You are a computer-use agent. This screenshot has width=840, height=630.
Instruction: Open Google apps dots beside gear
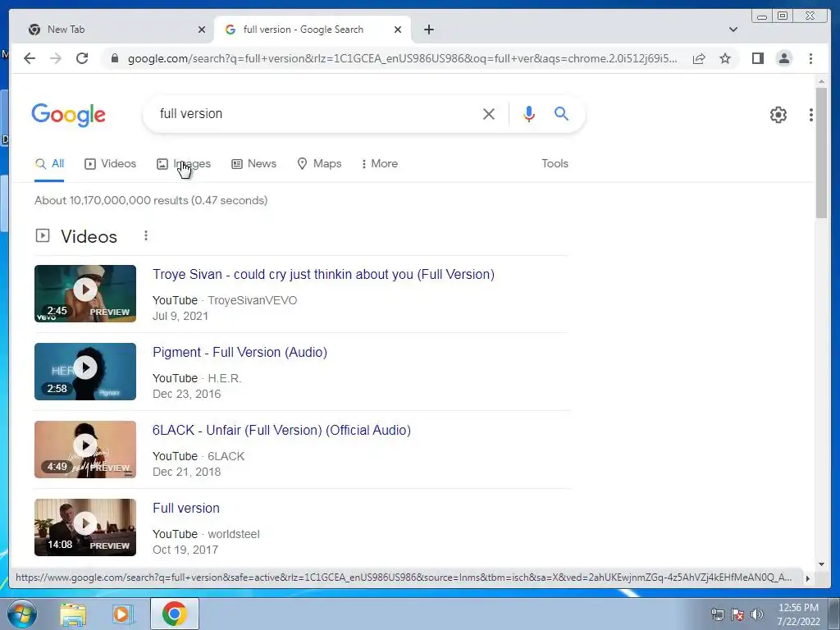(811, 115)
